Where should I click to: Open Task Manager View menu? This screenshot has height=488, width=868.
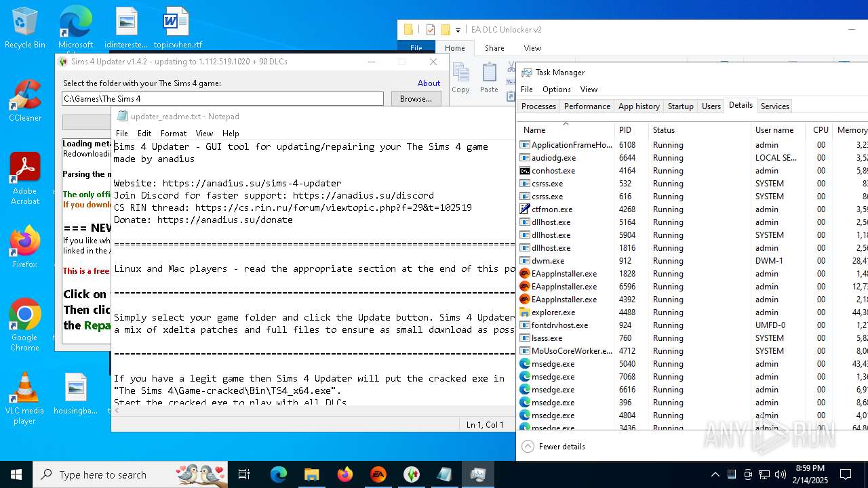point(589,89)
